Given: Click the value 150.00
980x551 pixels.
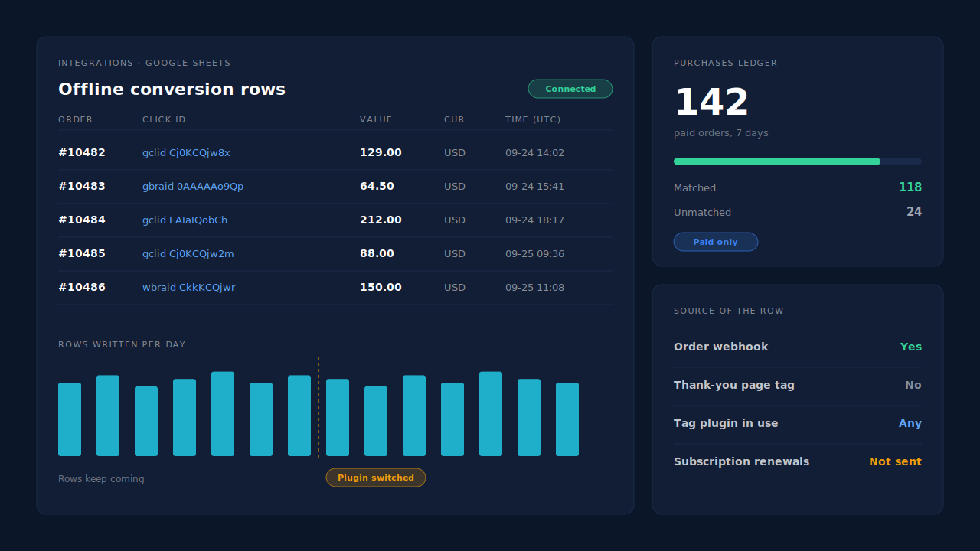Looking at the screenshot, I should click(x=381, y=288).
